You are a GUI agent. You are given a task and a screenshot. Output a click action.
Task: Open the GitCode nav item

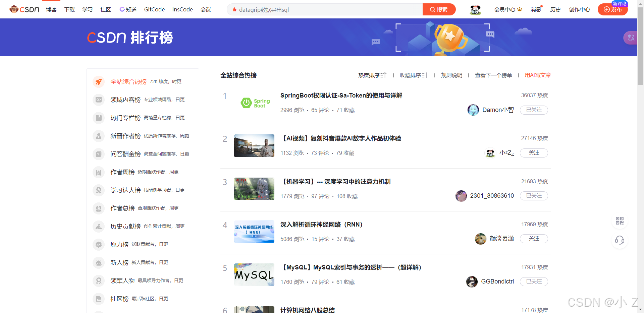click(x=154, y=10)
